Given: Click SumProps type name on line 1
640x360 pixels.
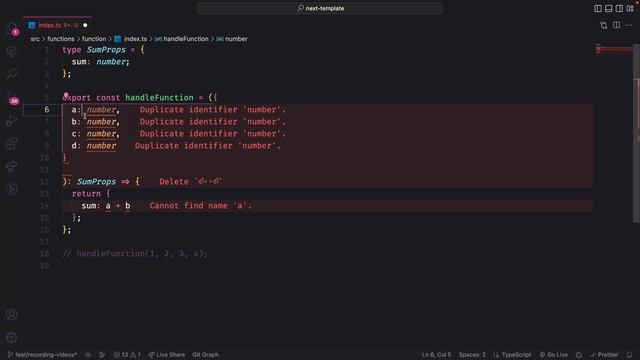Looking at the screenshot, I should point(106,50).
